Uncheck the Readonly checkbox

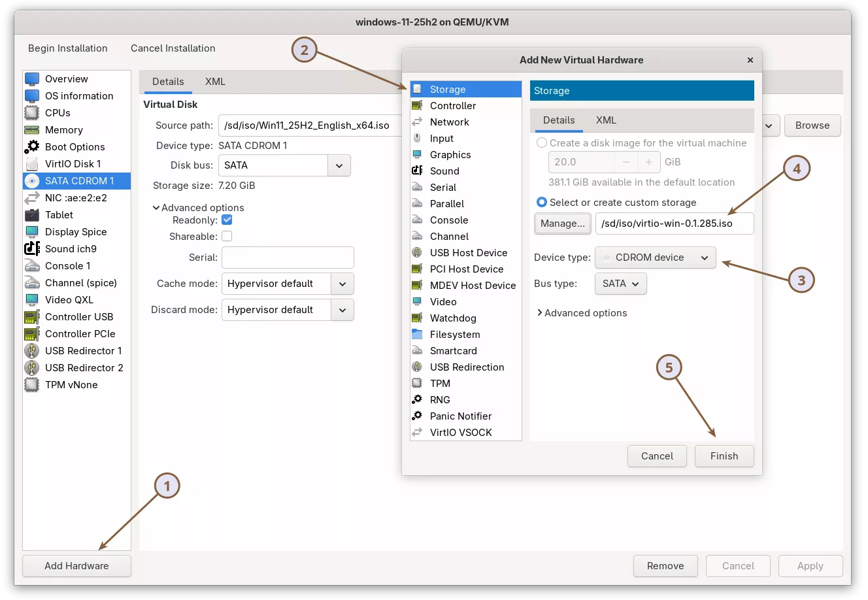pyautogui.click(x=227, y=220)
